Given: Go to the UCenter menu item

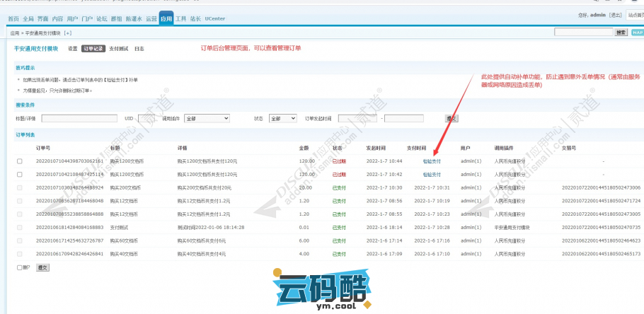Looking at the screenshot, I should [x=215, y=18].
